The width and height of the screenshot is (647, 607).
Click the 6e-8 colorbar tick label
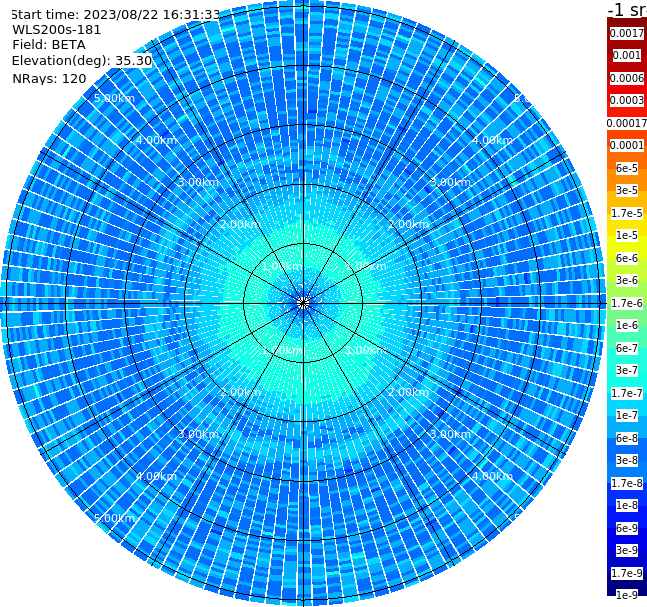point(627,438)
